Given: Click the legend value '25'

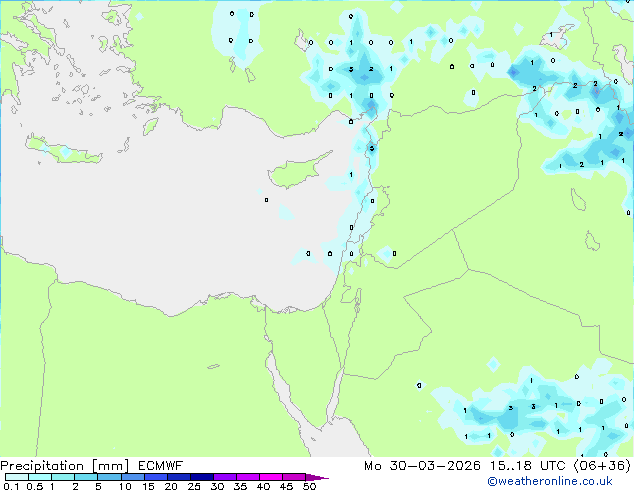Looking at the screenshot, I should tap(194, 486).
